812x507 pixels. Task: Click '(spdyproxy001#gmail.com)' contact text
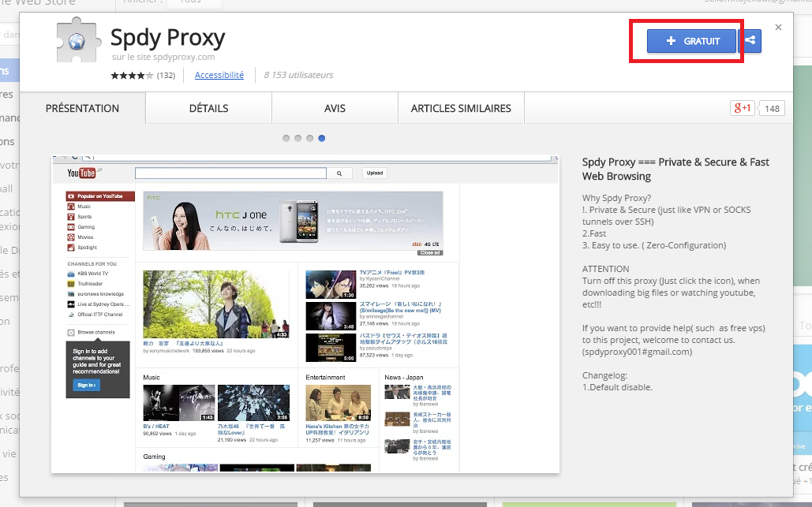(637, 352)
